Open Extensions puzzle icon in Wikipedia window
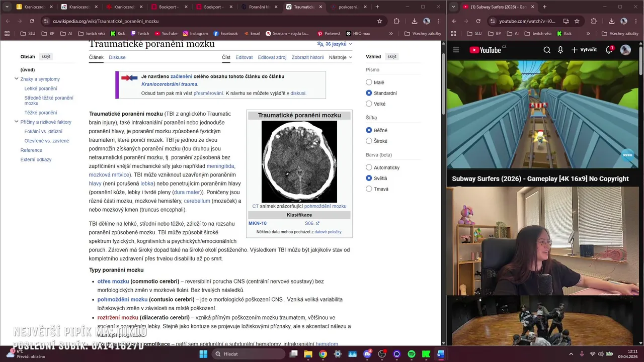Viewport: 644px width, 362px height. click(x=396, y=21)
